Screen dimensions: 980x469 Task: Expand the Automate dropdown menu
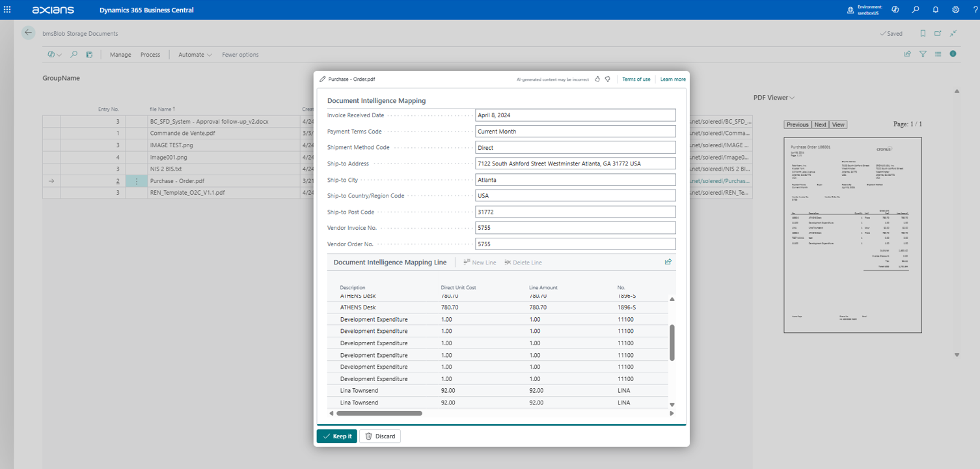[x=195, y=55]
